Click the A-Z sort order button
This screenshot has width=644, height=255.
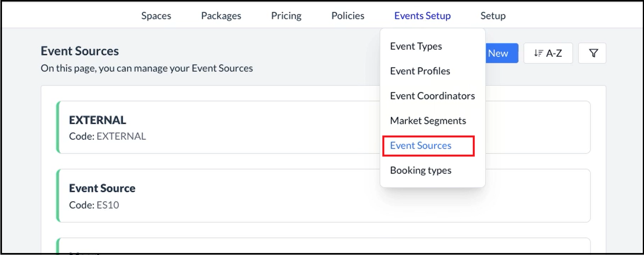click(548, 53)
